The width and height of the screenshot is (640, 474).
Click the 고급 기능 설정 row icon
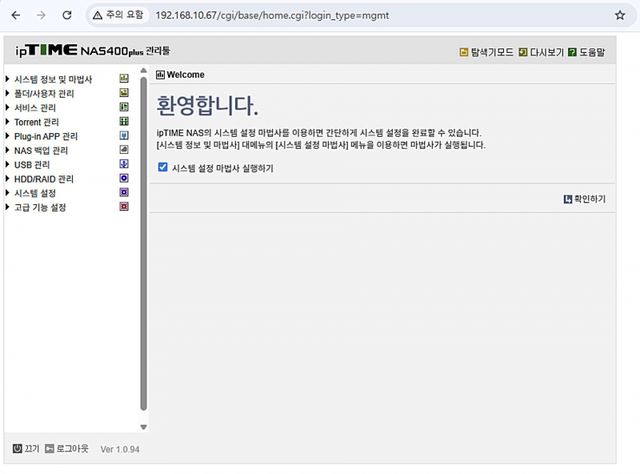coord(124,207)
